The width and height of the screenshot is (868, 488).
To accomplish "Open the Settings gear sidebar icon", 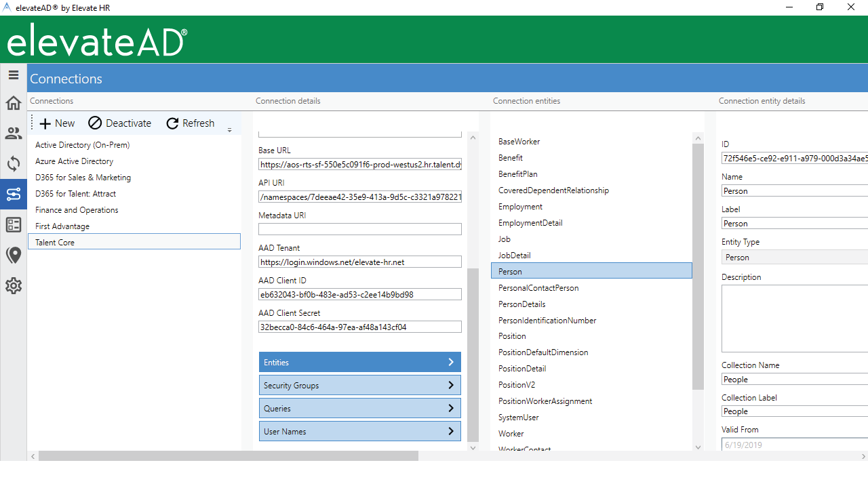I will pyautogui.click(x=13, y=286).
